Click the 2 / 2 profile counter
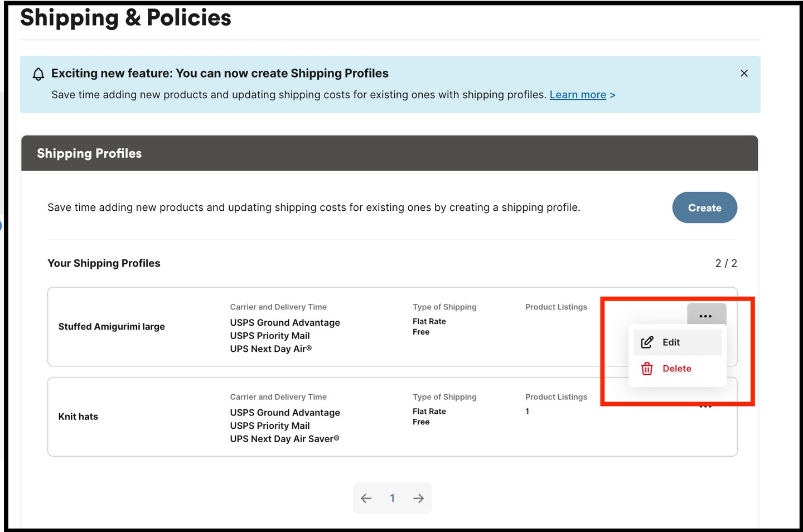This screenshot has height=532, width=803. (x=726, y=263)
